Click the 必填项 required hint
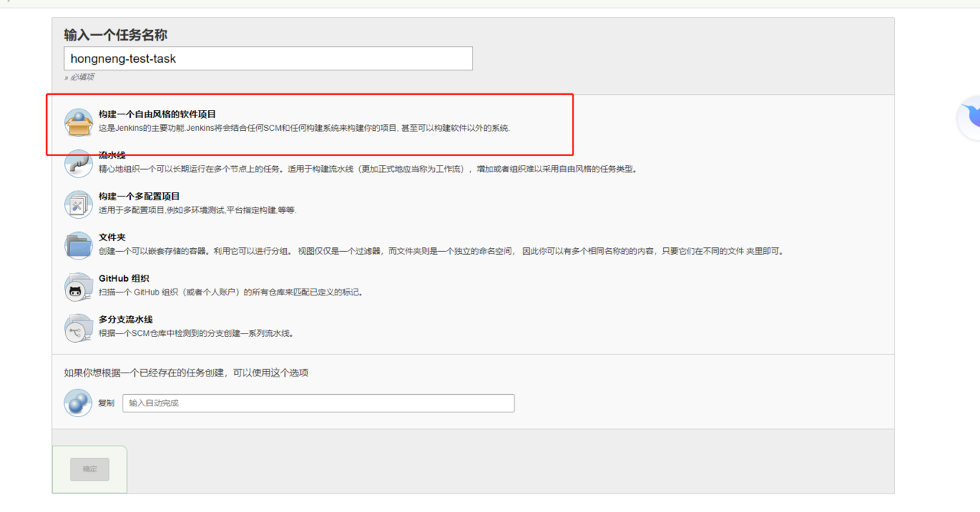 click(80, 77)
